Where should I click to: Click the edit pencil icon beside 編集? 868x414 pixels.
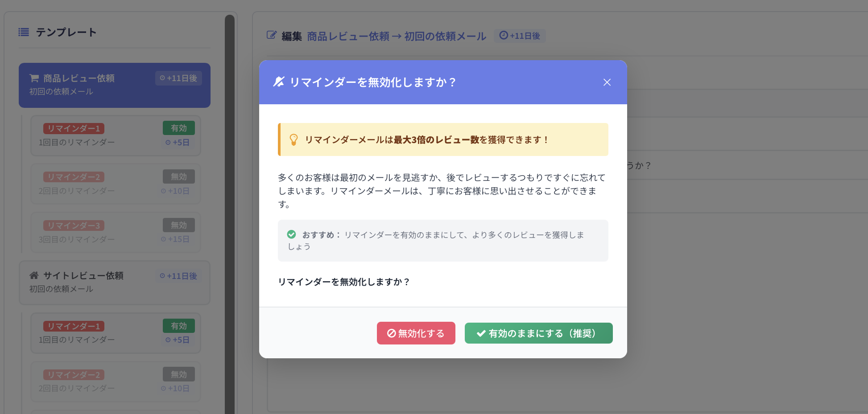[x=271, y=35]
